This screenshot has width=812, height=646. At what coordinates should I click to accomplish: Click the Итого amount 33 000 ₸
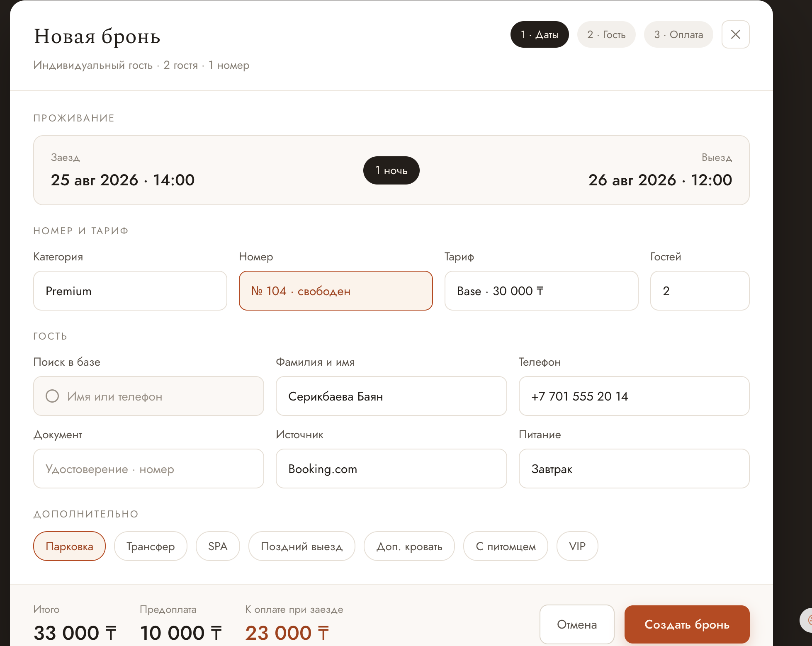click(75, 633)
